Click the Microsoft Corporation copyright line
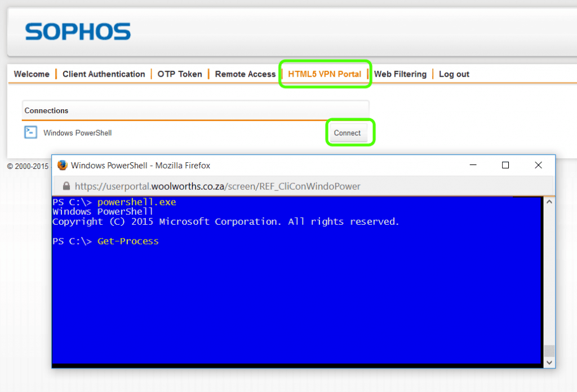The width and height of the screenshot is (577, 392). (225, 222)
